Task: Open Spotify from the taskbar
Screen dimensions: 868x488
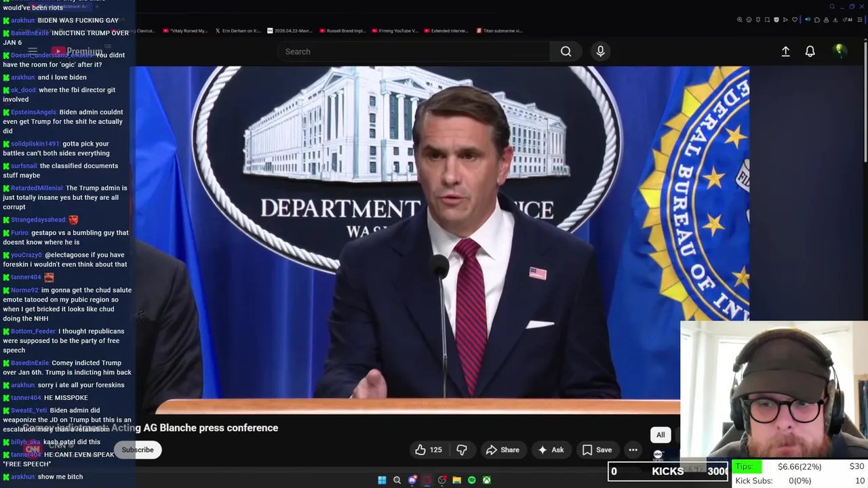Action: click(x=472, y=480)
